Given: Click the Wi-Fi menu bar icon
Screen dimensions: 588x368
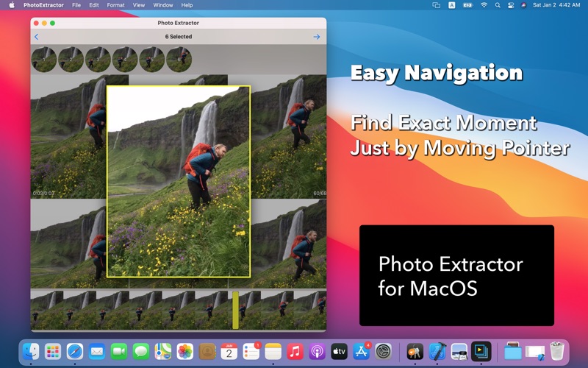Looking at the screenshot, I should (x=484, y=5).
